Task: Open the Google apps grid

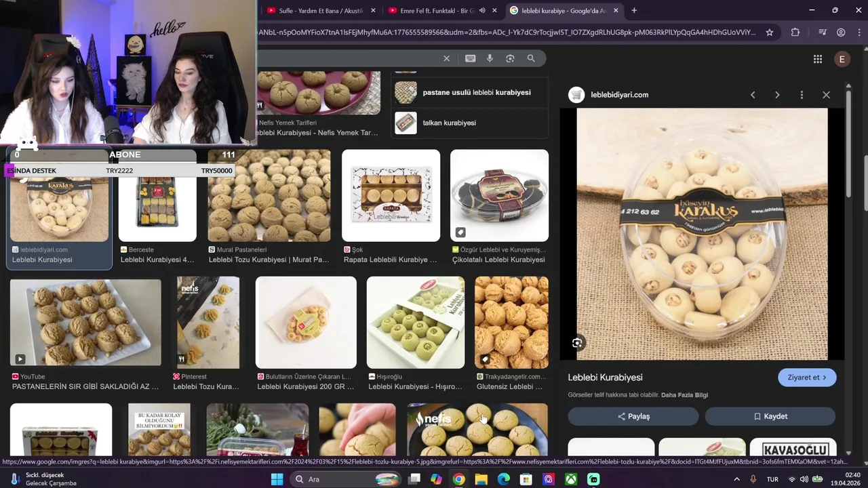Action: pyautogui.click(x=817, y=59)
